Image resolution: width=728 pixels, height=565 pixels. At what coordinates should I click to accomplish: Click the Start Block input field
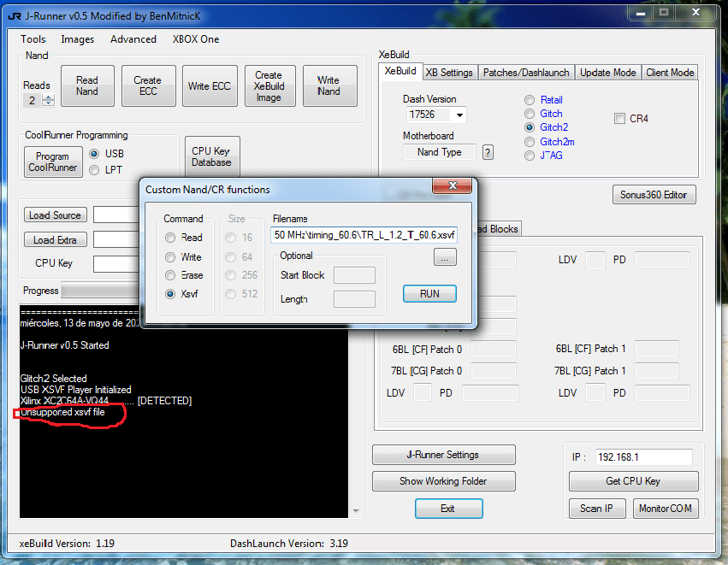click(354, 275)
